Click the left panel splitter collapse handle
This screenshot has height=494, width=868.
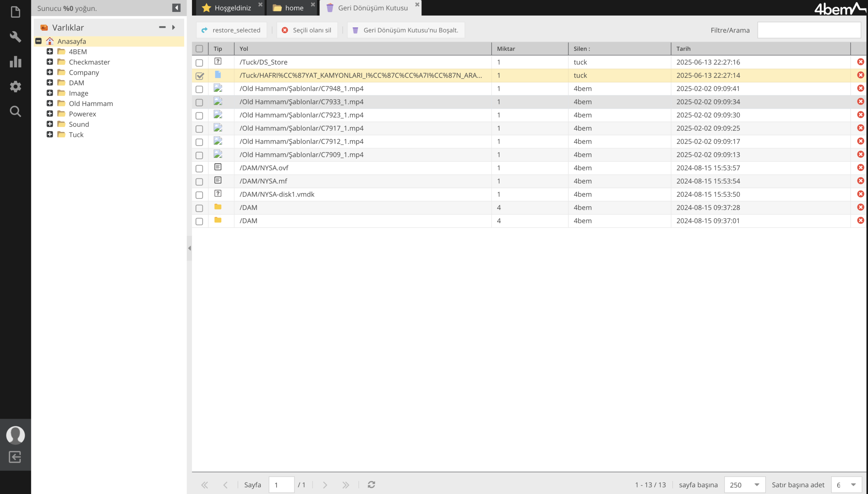[x=190, y=248]
